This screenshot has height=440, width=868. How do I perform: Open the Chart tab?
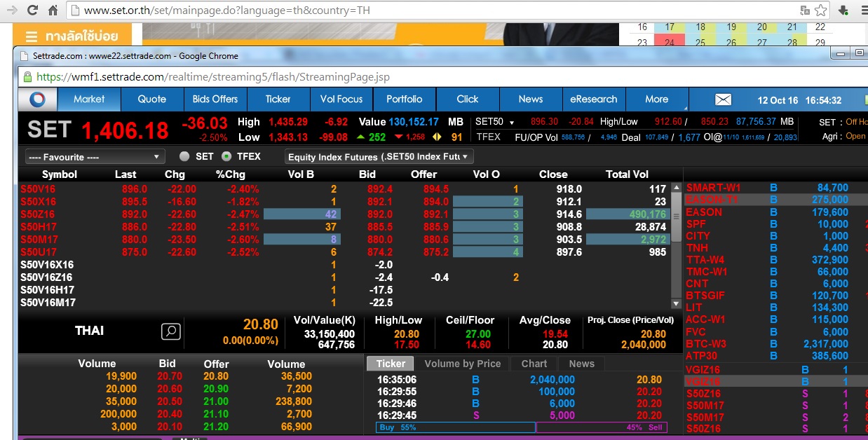pos(534,364)
